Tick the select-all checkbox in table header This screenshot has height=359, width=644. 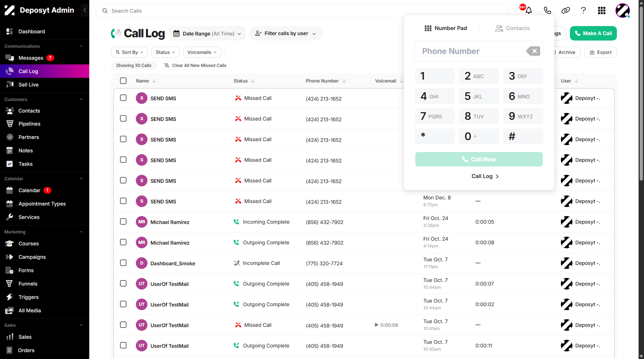[x=123, y=81]
